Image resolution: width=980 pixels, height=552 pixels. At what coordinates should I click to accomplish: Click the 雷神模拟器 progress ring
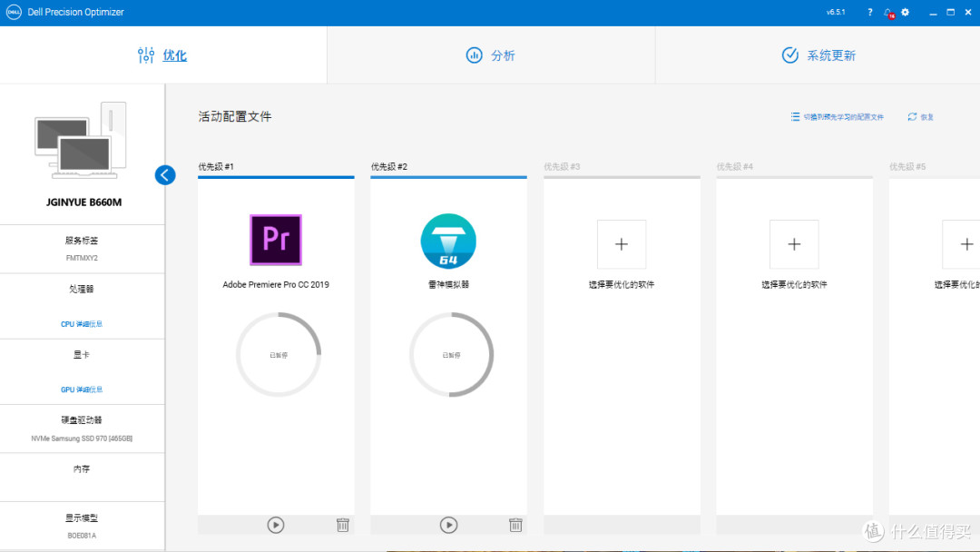point(451,354)
